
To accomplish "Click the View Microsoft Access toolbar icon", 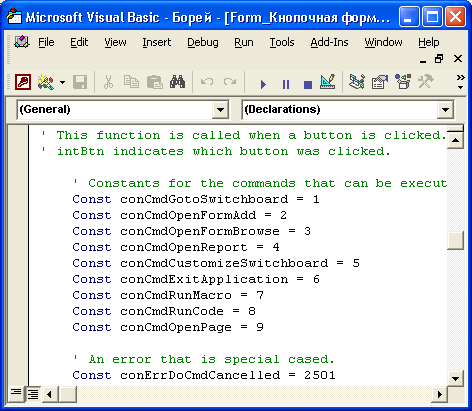I will click(23, 82).
